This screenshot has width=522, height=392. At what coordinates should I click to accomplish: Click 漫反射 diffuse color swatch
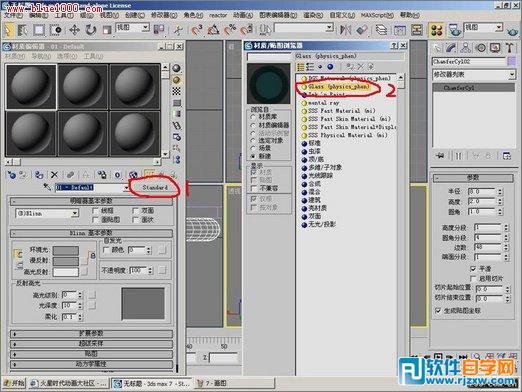click(x=66, y=261)
